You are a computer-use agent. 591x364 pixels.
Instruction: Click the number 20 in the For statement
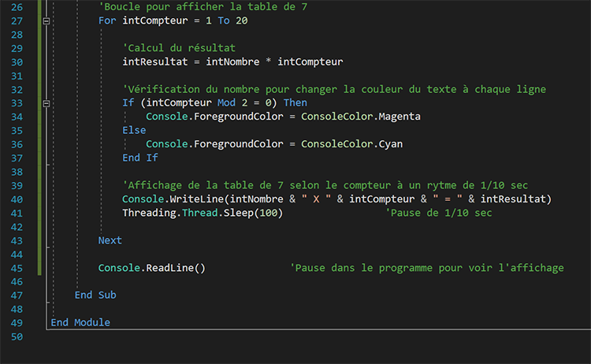pos(242,20)
